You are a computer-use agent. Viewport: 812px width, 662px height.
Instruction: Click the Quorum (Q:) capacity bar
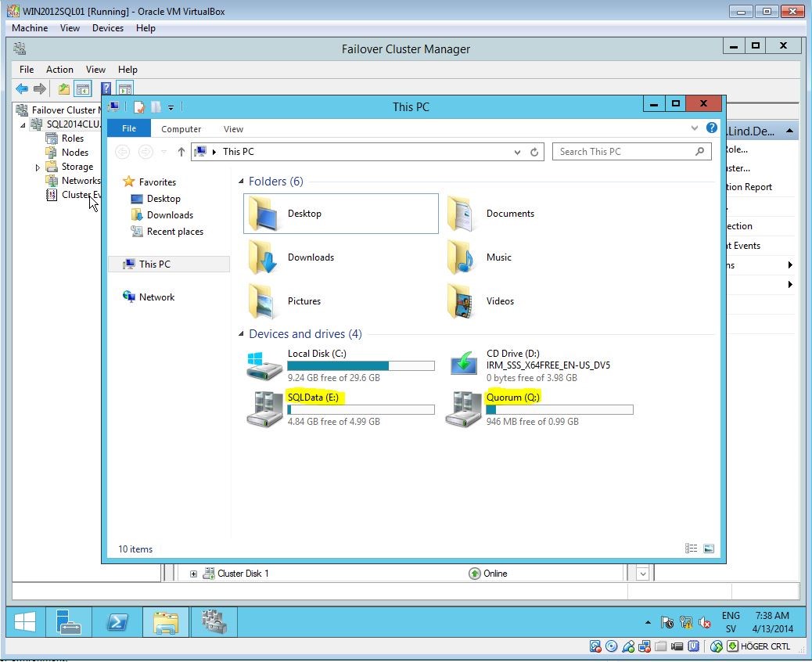[559, 409]
